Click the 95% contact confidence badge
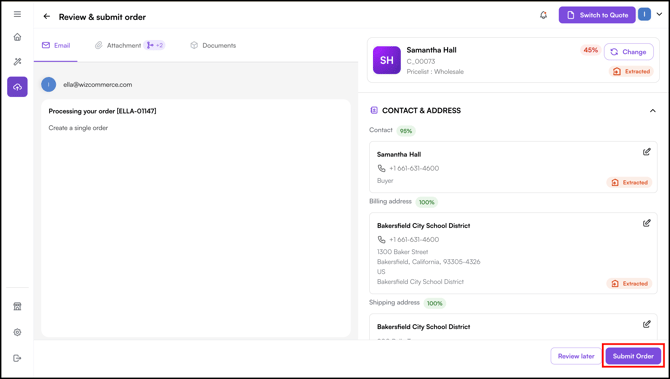The width and height of the screenshot is (670, 379). [x=406, y=131]
